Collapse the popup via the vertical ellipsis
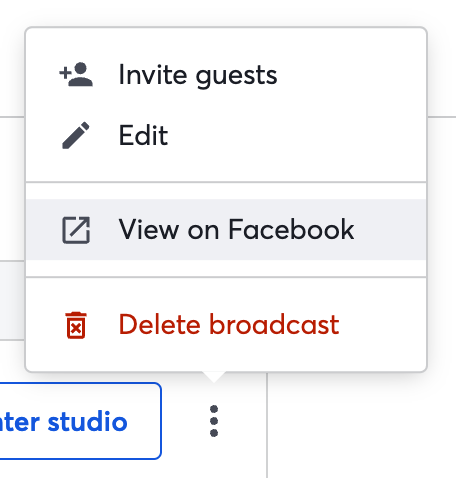 [x=214, y=421]
